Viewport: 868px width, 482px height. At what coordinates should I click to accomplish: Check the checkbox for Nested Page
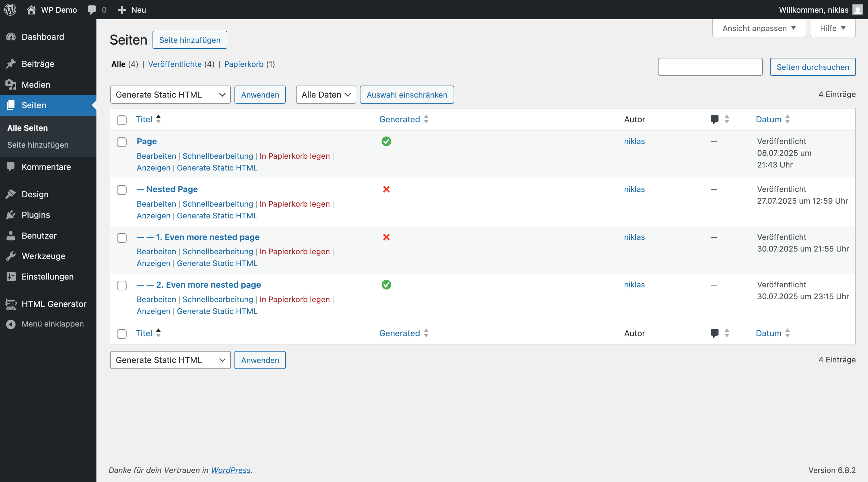click(x=122, y=190)
